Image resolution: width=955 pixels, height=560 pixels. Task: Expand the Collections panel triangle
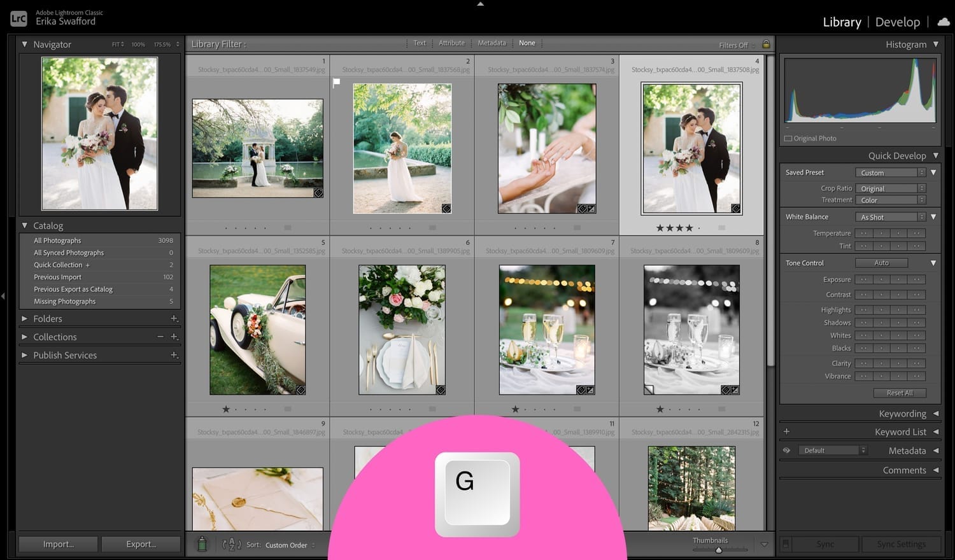25,337
